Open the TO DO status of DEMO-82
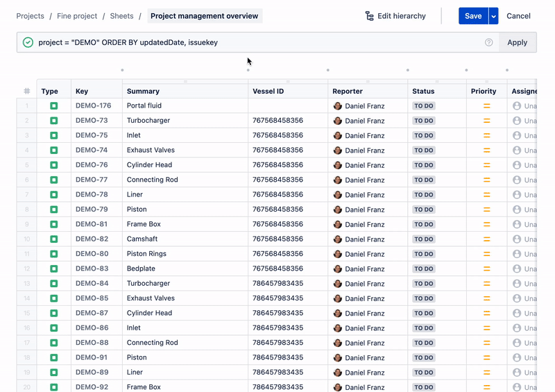 click(424, 239)
